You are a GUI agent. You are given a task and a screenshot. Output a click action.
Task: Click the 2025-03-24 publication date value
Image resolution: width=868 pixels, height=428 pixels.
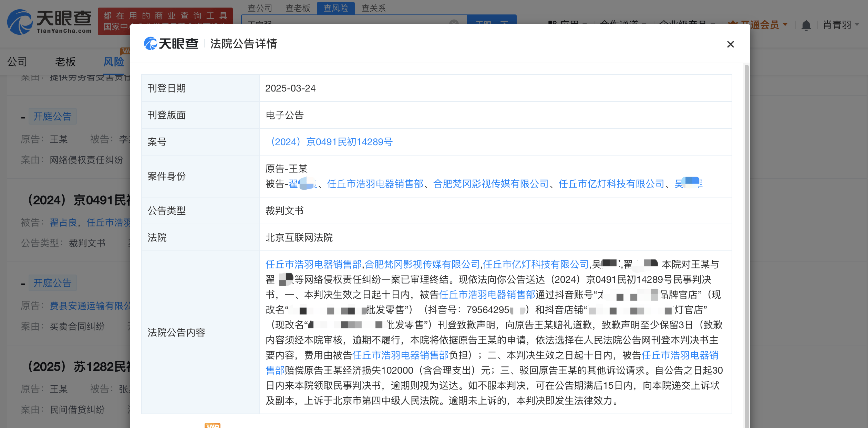(290, 88)
